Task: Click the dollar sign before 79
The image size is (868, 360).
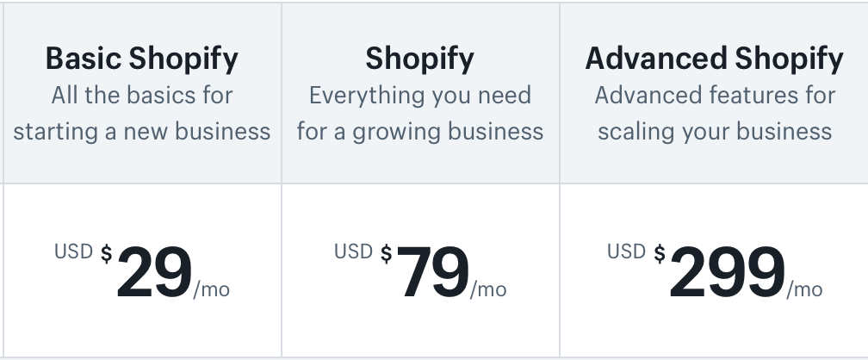Action: tap(387, 254)
